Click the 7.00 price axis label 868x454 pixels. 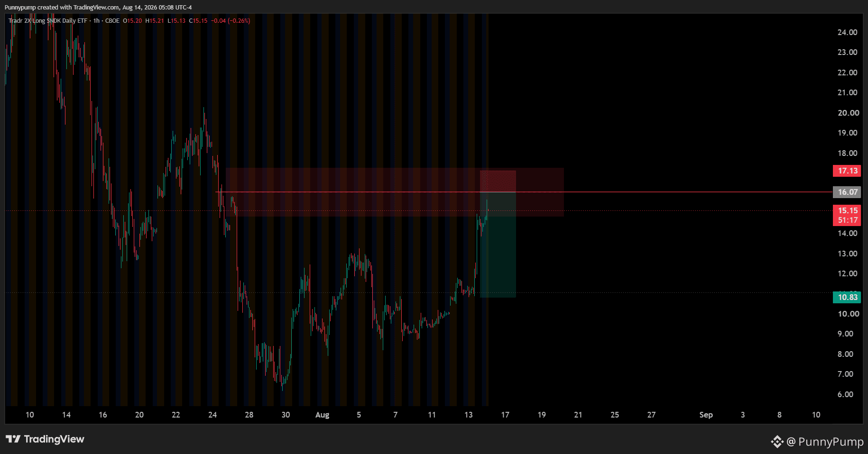point(845,374)
